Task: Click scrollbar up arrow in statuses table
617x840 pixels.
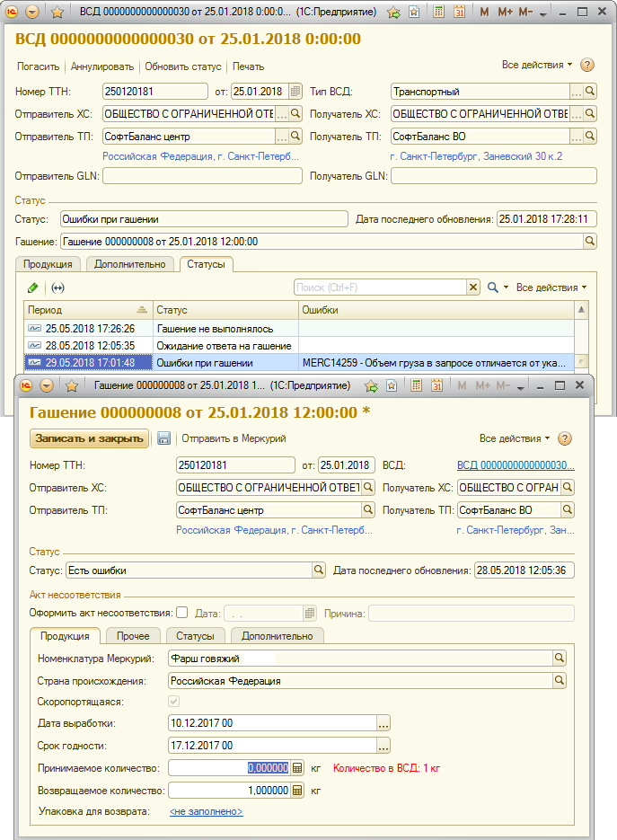Action: click(x=581, y=310)
